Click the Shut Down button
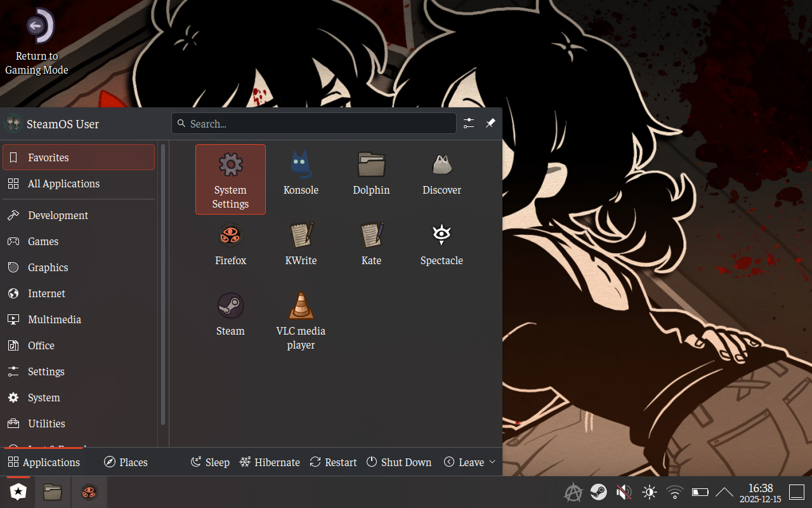This screenshot has height=508, width=812. (x=399, y=462)
